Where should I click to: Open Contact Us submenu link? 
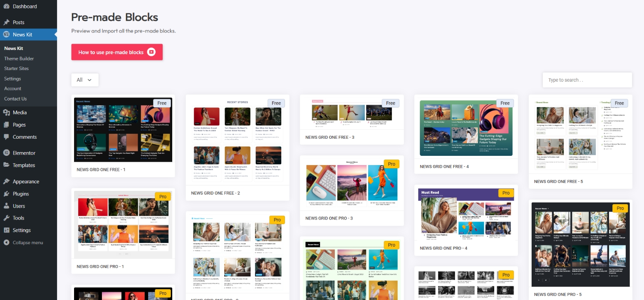tap(15, 99)
